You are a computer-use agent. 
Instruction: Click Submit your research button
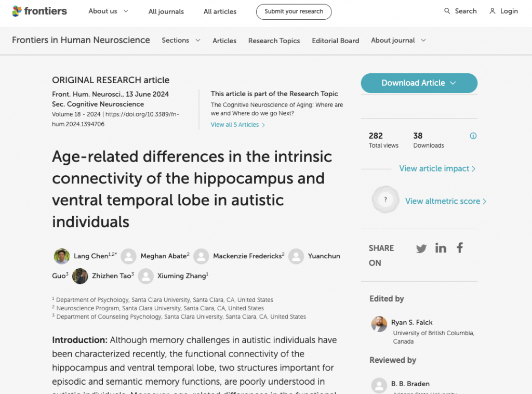[294, 11]
